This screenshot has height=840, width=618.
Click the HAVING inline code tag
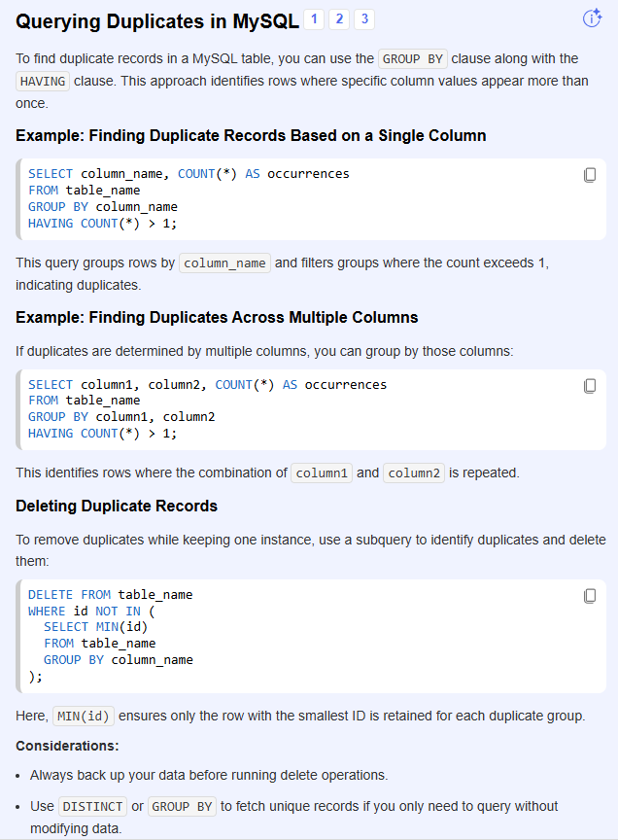tap(42, 81)
